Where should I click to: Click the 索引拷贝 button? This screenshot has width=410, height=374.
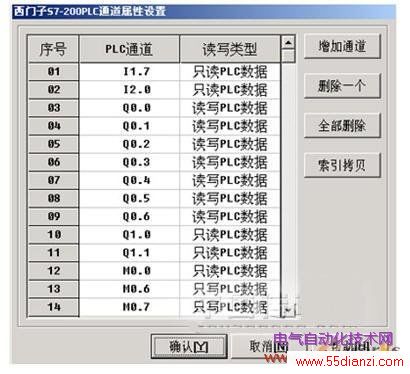[x=342, y=165]
